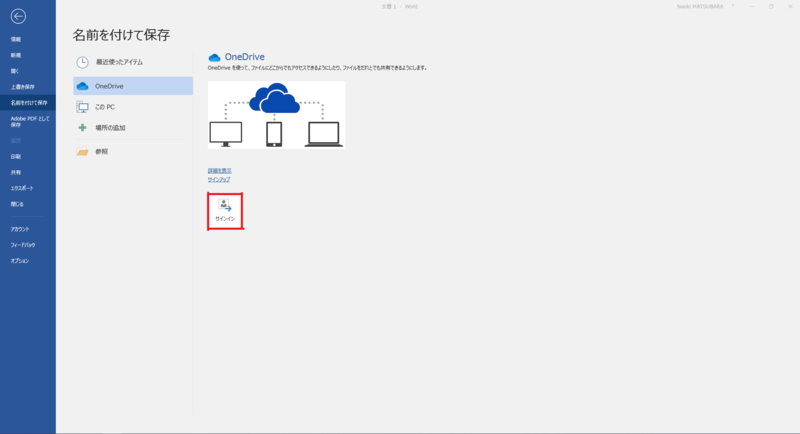This screenshot has height=434, width=800.
Task: Select 名前を付けて保存 in the blue sidebar
Action: click(29, 103)
